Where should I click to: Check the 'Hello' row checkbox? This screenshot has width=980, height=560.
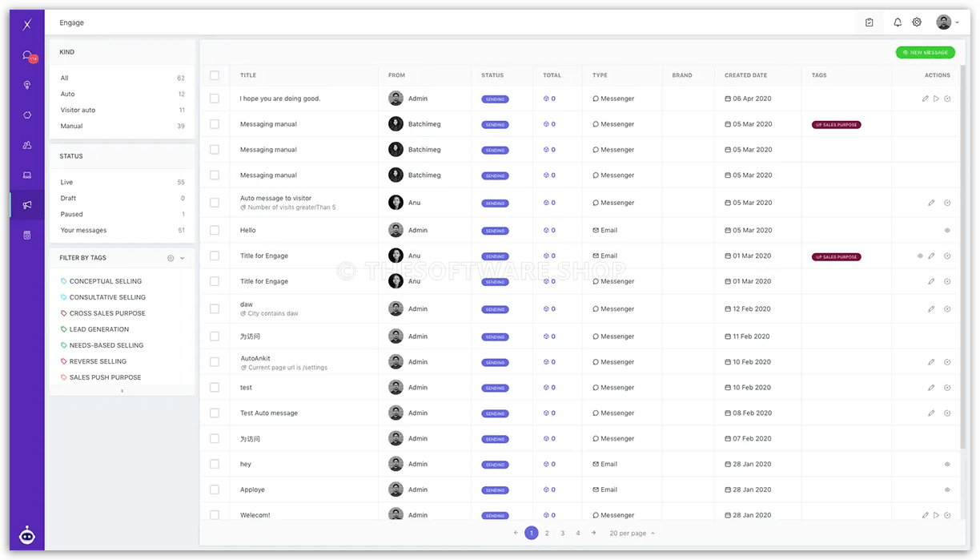pyautogui.click(x=215, y=230)
